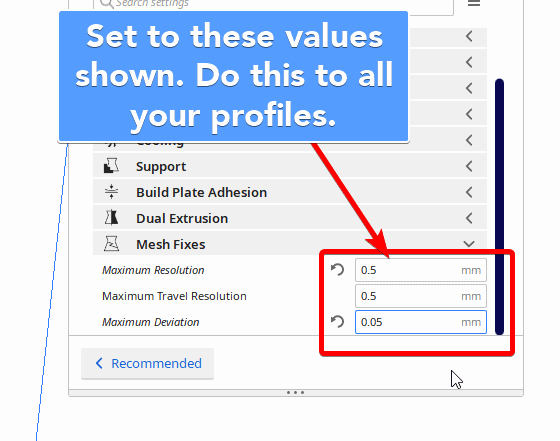Open the settings visibility hamburger menu

tap(474, 3)
